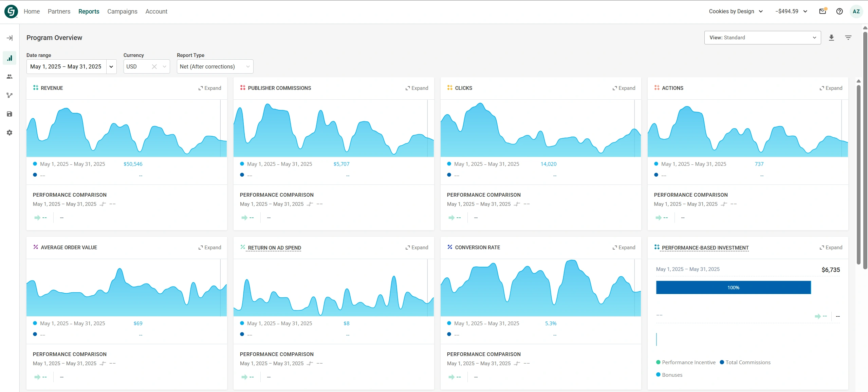Viewport: 868px width, 392px height.
Task: Toggle Bonuses legend item
Action: click(669, 375)
